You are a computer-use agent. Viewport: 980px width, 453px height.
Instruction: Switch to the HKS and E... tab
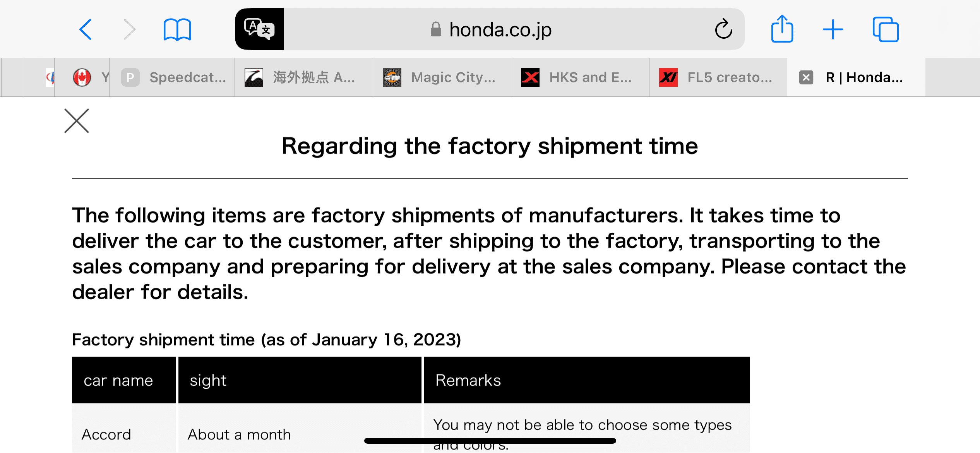click(579, 77)
